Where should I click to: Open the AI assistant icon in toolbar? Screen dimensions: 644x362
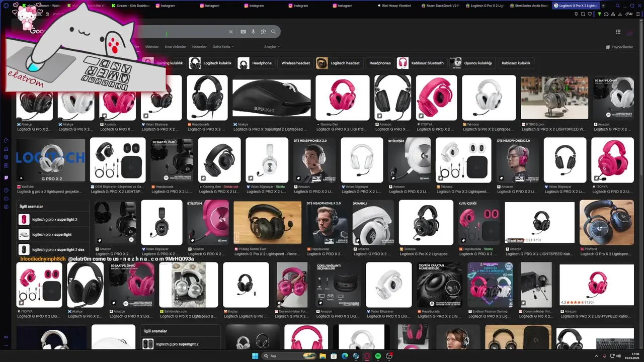tap(630, 14)
